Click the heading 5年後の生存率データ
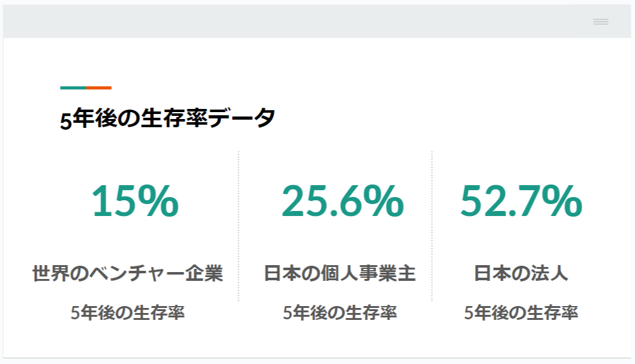635x364 pixels. [x=168, y=118]
